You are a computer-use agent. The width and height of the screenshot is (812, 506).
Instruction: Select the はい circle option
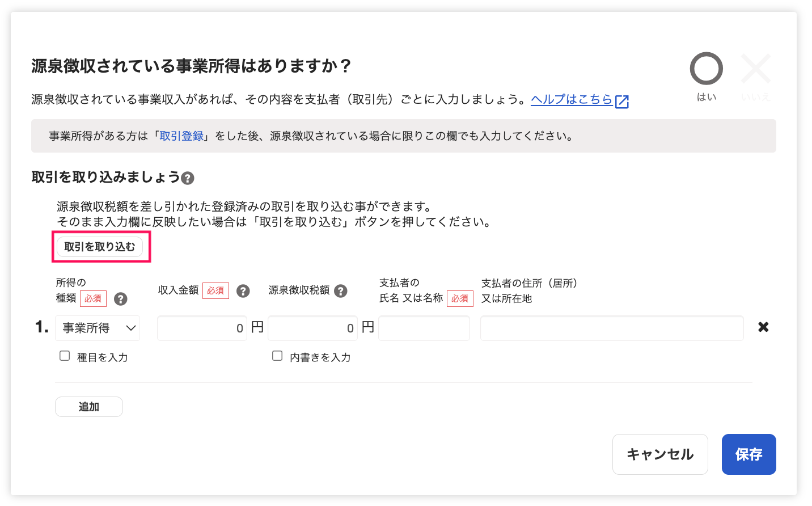tap(706, 69)
